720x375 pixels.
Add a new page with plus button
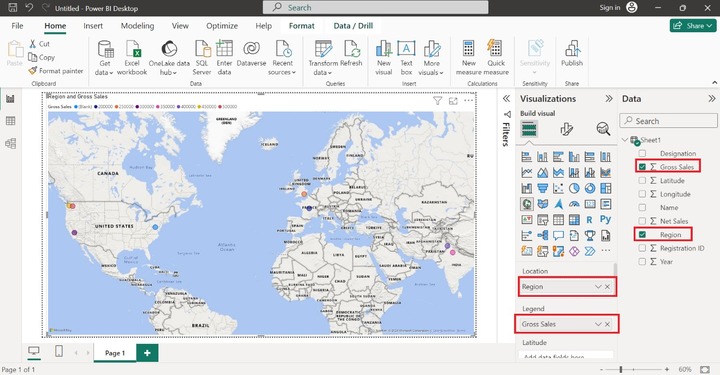(147, 353)
